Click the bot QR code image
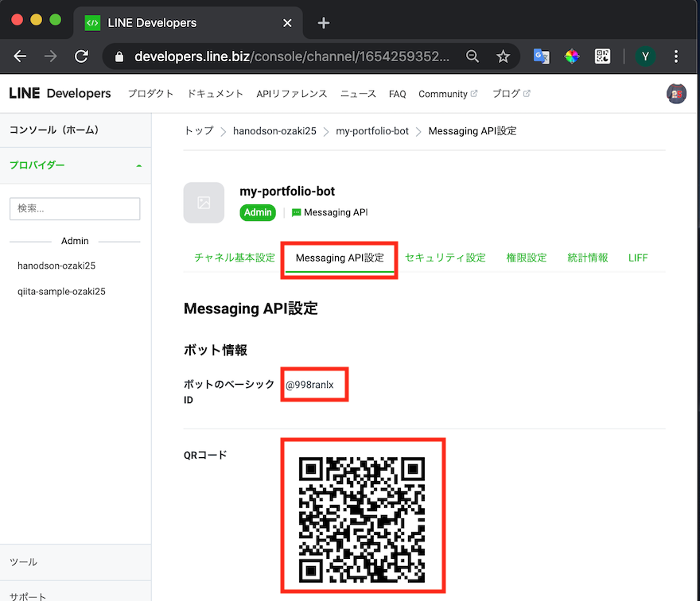This screenshot has width=700, height=601. [362, 520]
